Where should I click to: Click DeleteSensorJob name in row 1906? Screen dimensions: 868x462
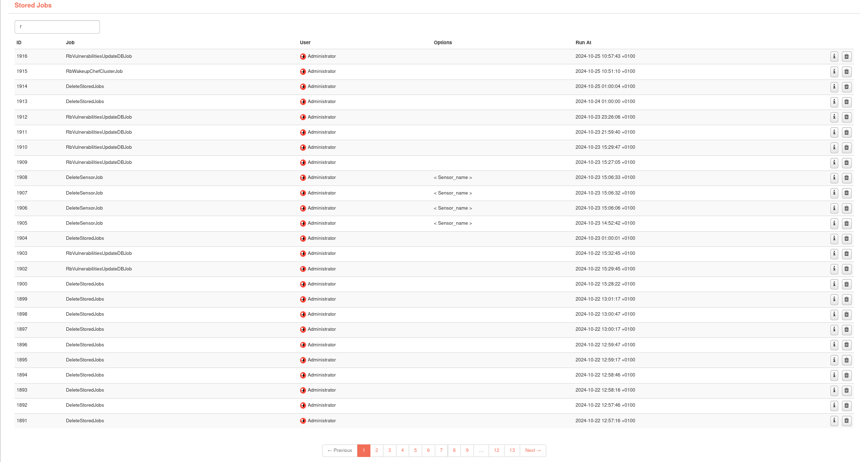(84, 208)
